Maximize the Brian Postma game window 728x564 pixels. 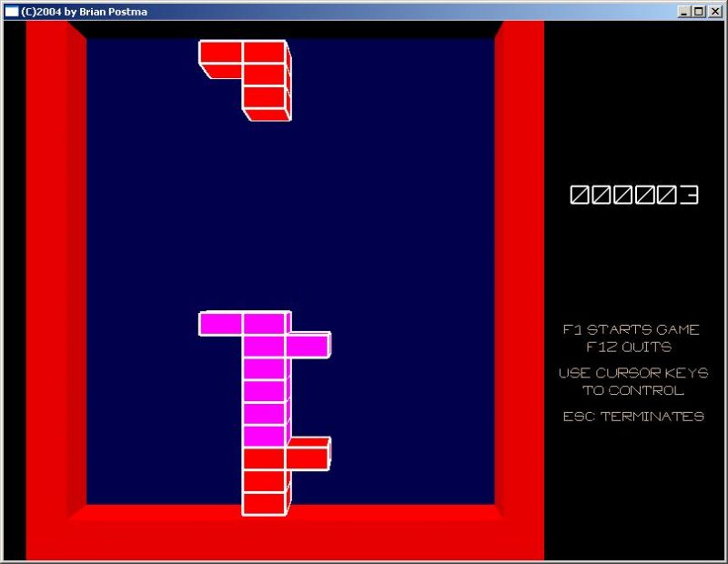click(699, 12)
